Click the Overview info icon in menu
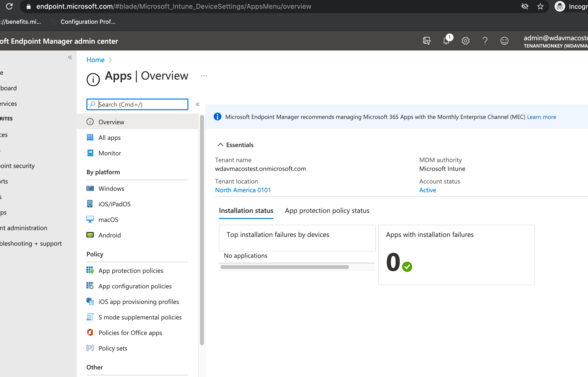This screenshot has height=377, width=588. click(x=90, y=122)
